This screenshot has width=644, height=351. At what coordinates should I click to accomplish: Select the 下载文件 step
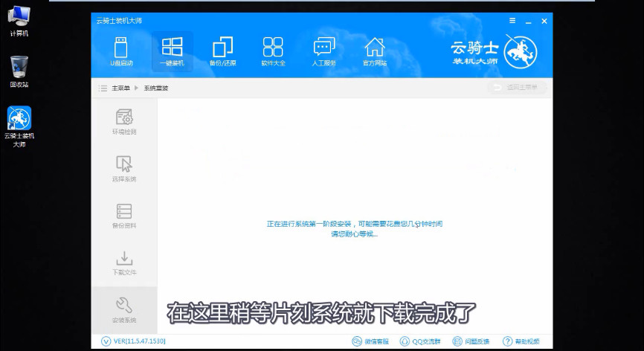[124, 263]
